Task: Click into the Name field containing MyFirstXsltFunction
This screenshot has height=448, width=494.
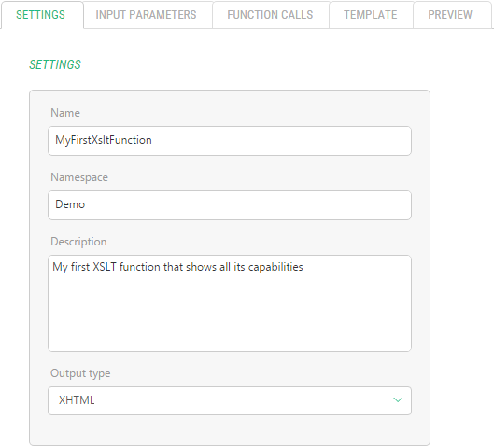Action: point(230,141)
